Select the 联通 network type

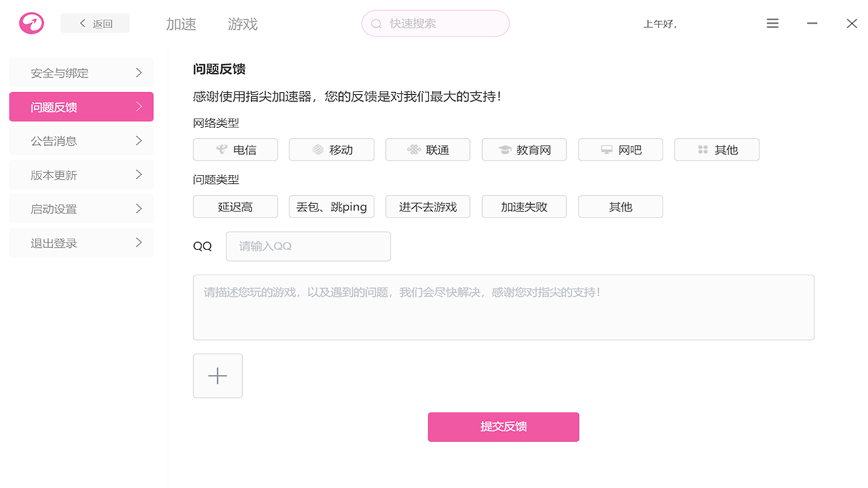(x=428, y=149)
